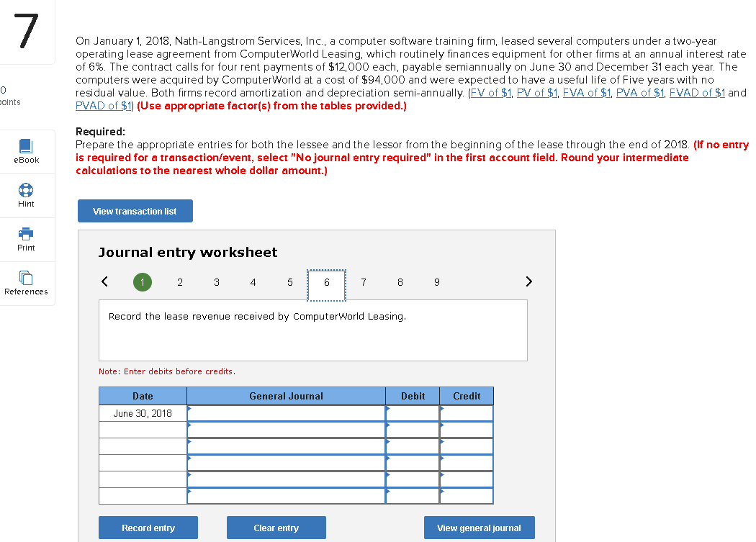Click Credit field in fourth row

point(467,463)
